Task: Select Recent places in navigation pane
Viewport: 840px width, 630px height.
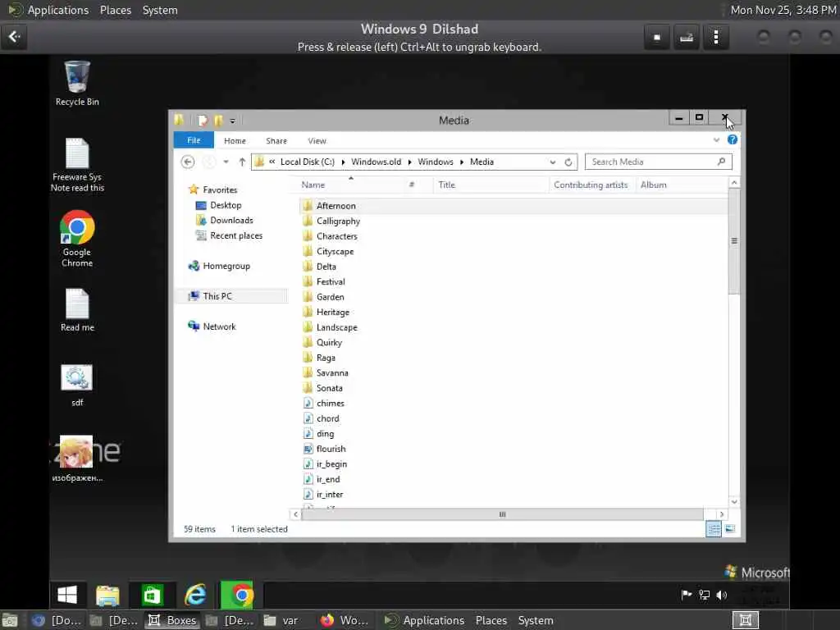Action: pyautogui.click(x=236, y=235)
